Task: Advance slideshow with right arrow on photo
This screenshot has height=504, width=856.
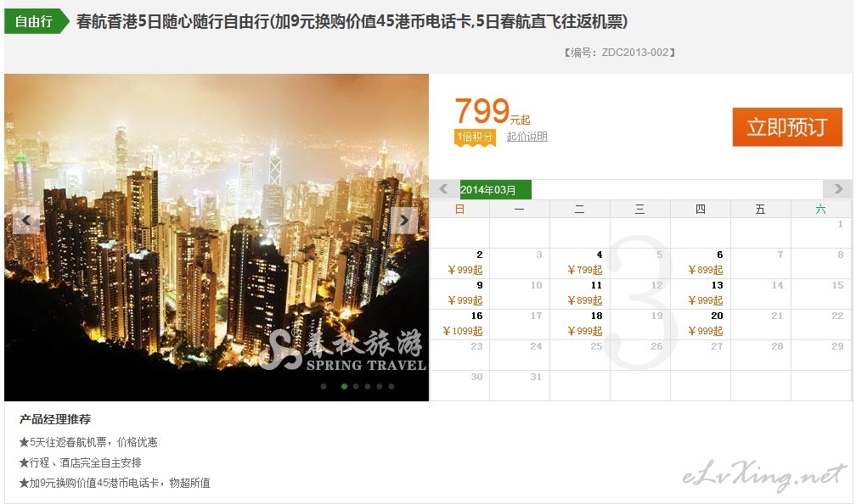Action: (x=404, y=221)
